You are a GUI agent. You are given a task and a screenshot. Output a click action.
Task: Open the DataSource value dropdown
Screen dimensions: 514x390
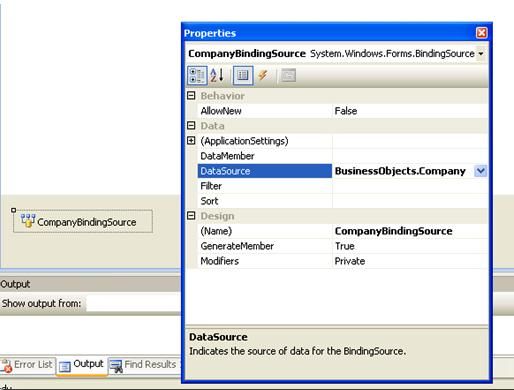(480, 171)
